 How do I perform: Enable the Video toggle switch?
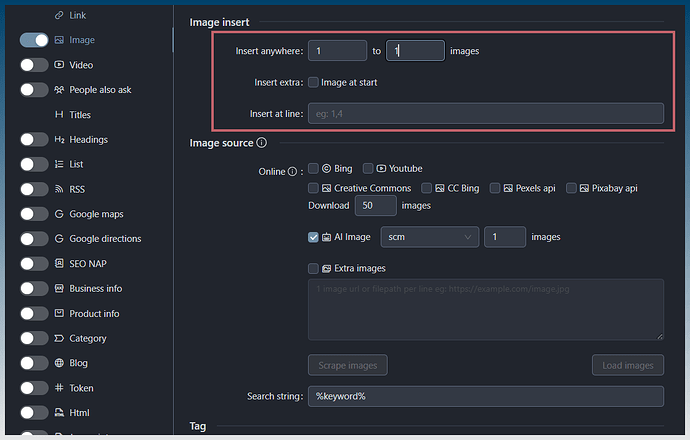[x=34, y=65]
